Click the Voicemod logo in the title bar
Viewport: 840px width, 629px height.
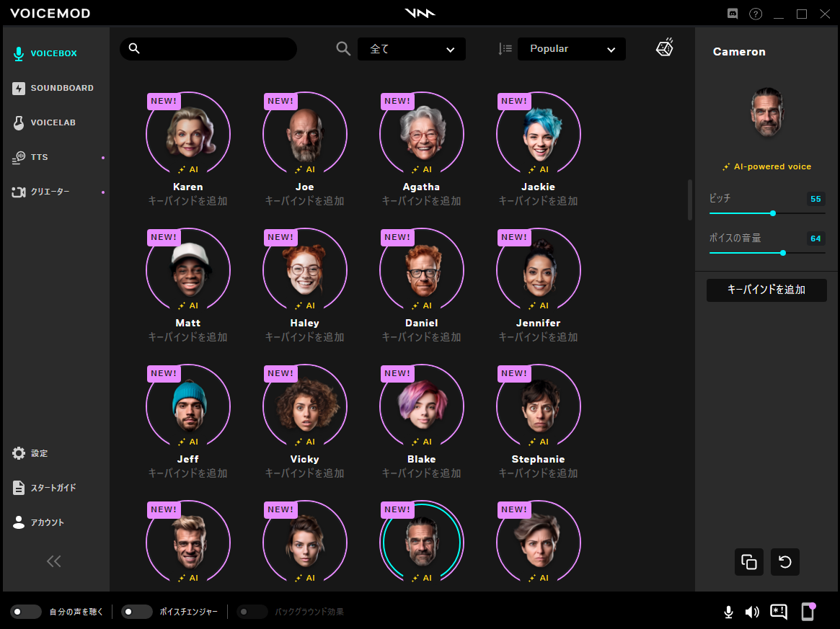[x=420, y=14]
